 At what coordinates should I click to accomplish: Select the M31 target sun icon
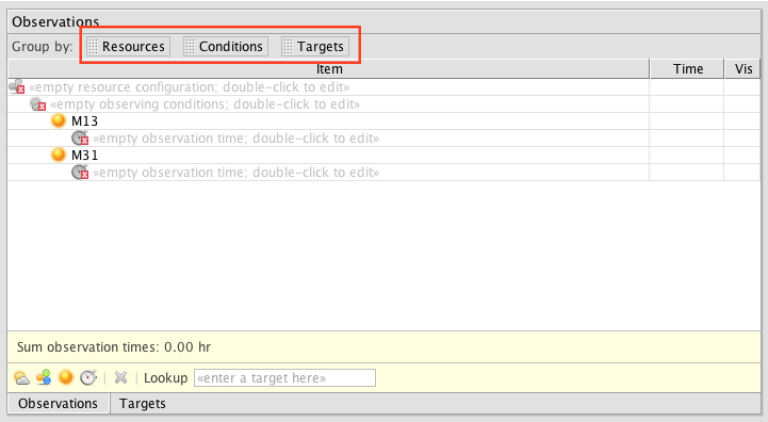tap(58, 155)
